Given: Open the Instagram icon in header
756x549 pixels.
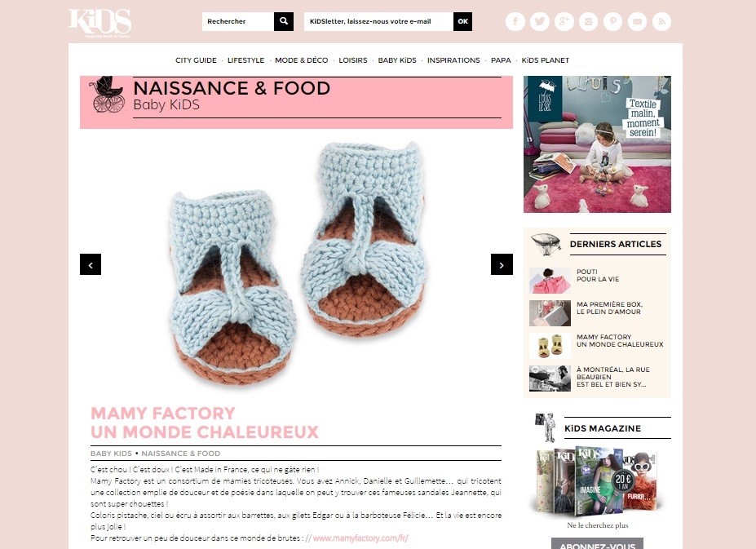Looking at the screenshot, I should [588, 22].
